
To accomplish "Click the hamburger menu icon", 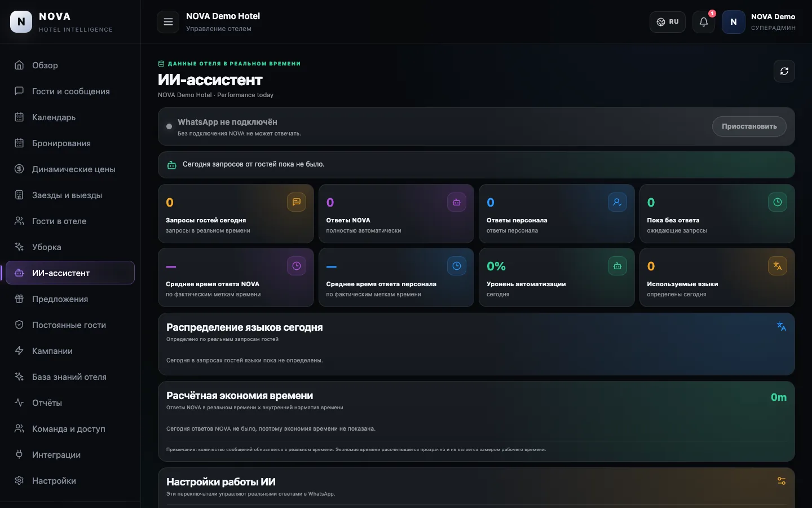I will point(168,22).
